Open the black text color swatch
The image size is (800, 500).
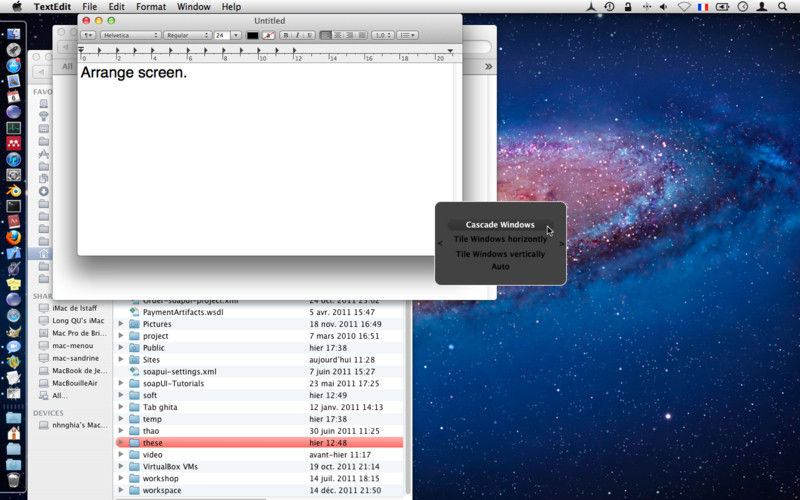point(253,35)
